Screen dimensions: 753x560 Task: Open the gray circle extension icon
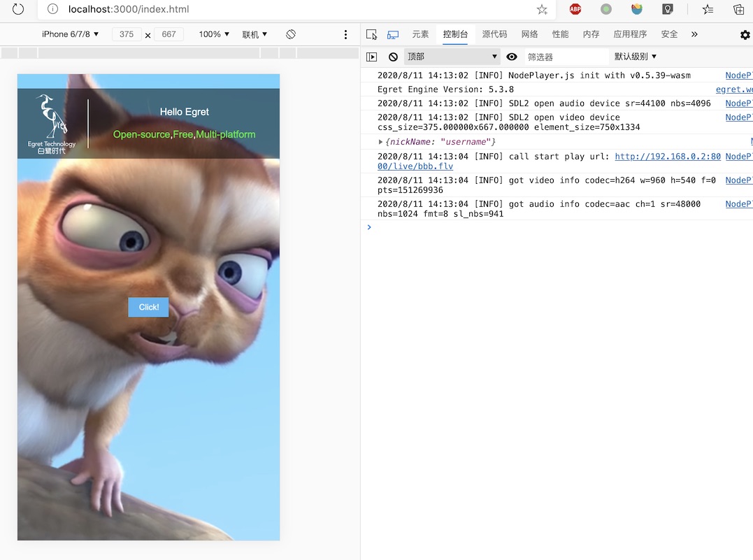606,8
